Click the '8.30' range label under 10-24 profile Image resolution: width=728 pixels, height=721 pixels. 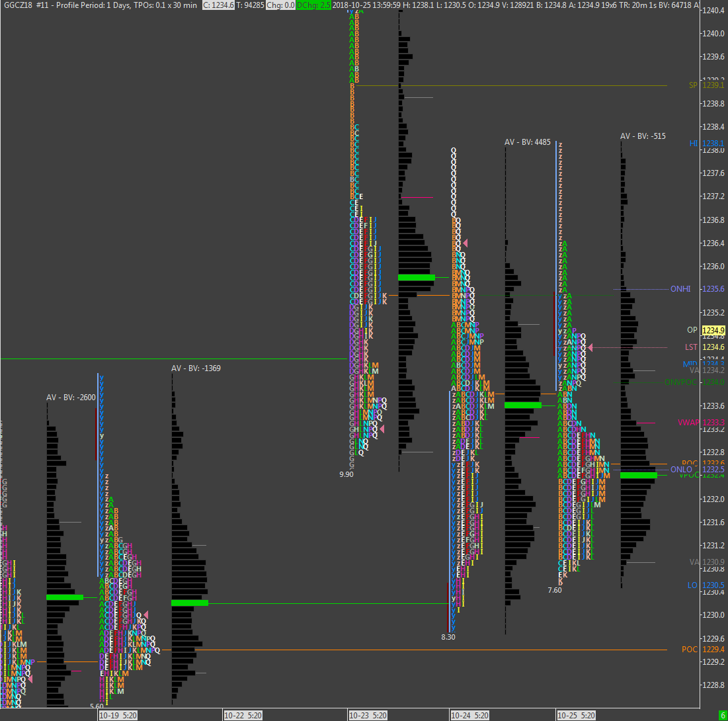point(448,638)
